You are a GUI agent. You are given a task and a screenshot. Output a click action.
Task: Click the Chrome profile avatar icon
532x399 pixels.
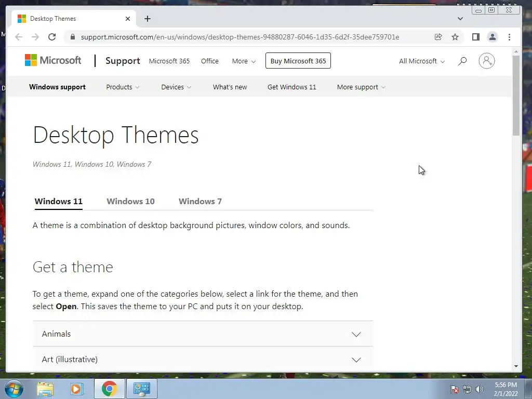493,37
